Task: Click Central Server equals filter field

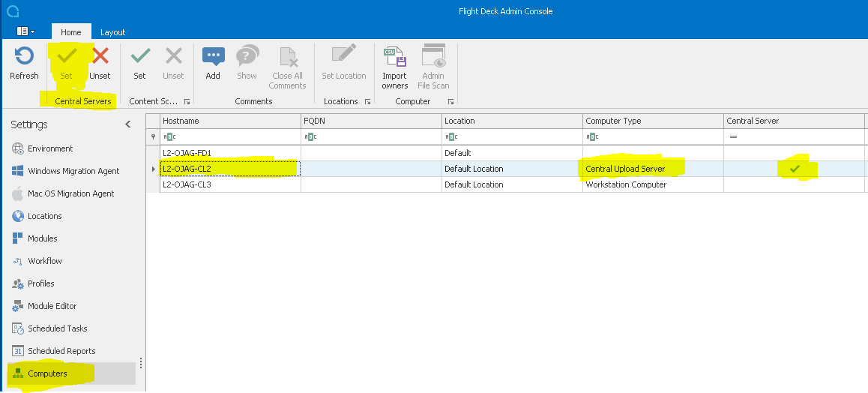Action: 794,136
